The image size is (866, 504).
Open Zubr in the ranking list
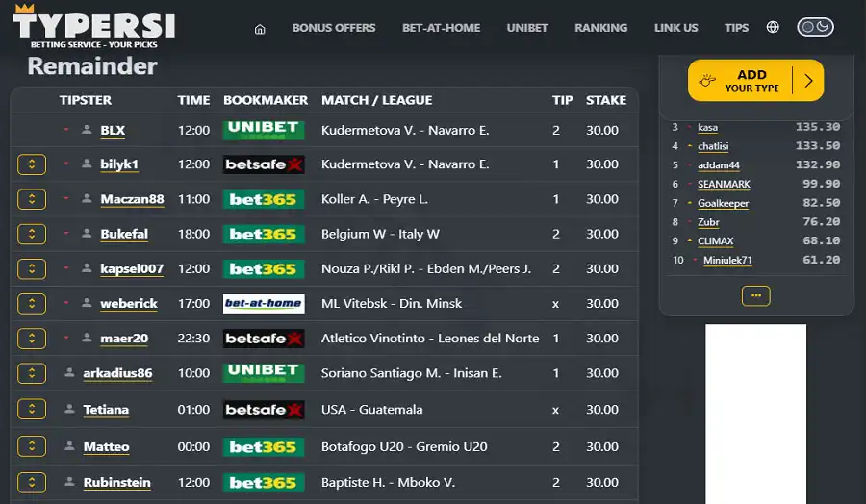[708, 222]
